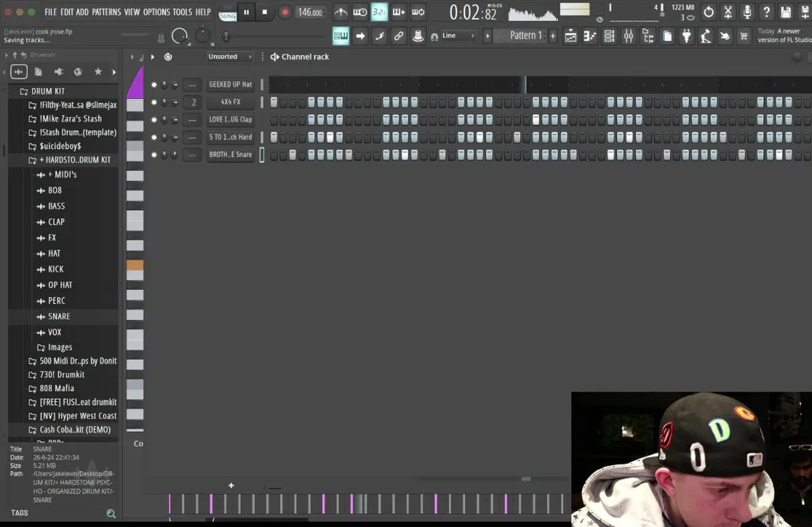Open the FILE menu

pos(51,12)
